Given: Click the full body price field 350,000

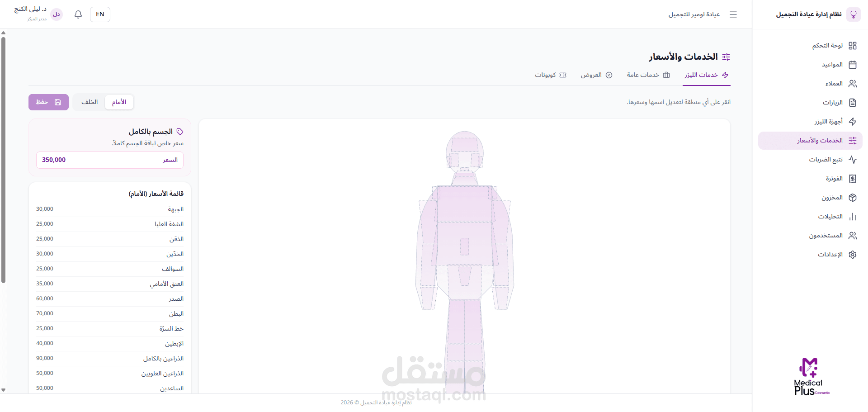Looking at the screenshot, I should point(110,160).
